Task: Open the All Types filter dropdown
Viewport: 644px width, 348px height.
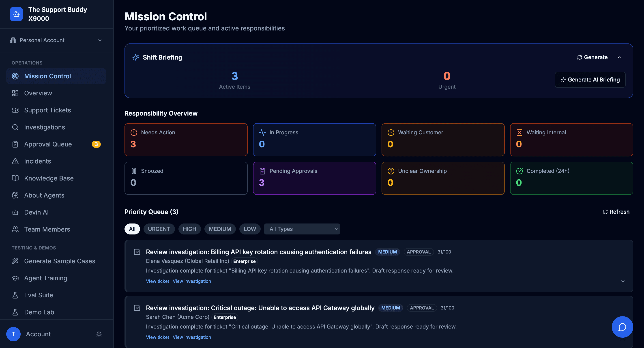Action: coord(302,229)
